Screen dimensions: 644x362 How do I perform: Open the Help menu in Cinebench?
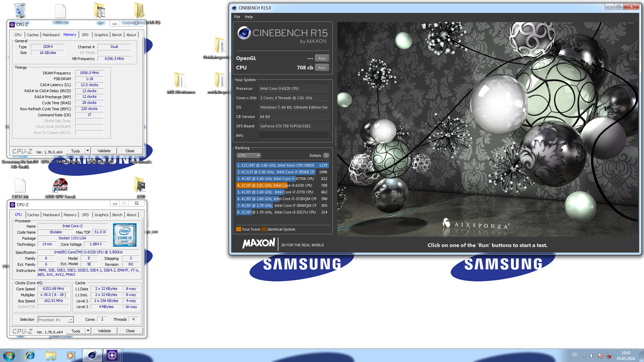coord(249,17)
